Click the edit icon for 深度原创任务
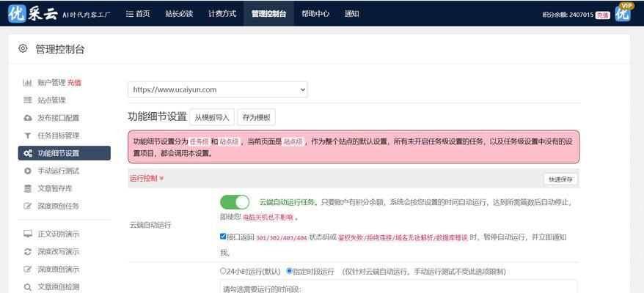Screen dimensions: 644x293 point(28,206)
